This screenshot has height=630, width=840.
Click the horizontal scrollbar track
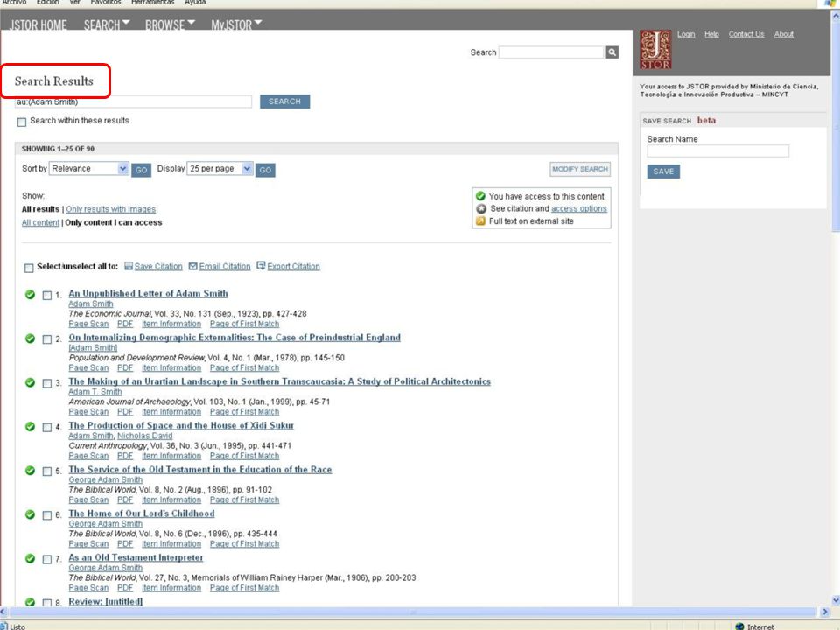tap(412, 612)
